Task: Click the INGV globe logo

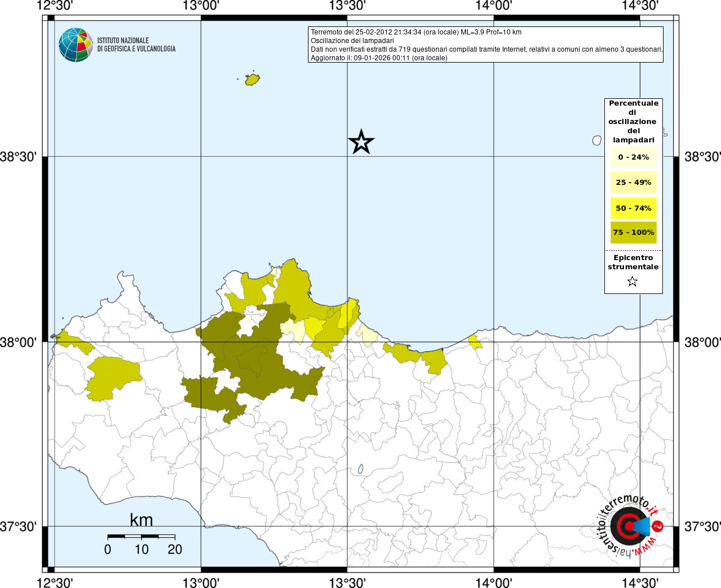Action: pyautogui.click(x=75, y=45)
